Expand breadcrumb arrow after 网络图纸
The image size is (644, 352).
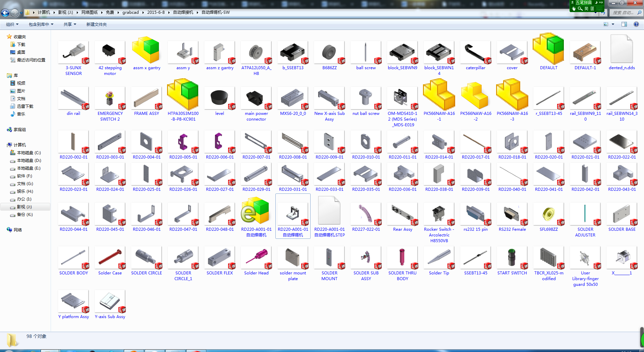102,12
